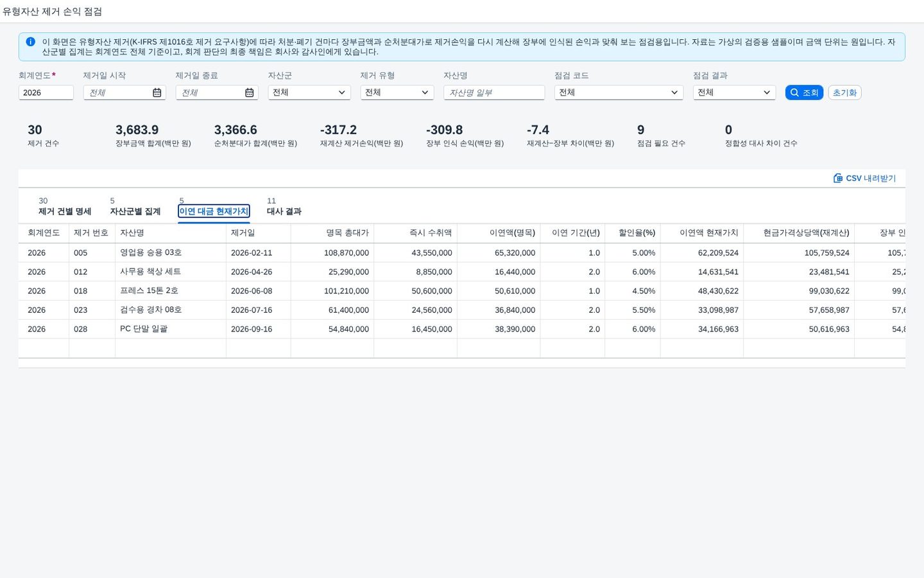
Task: Click the 이연 대금 현재가치 tab
Action: pyautogui.click(x=214, y=211)
